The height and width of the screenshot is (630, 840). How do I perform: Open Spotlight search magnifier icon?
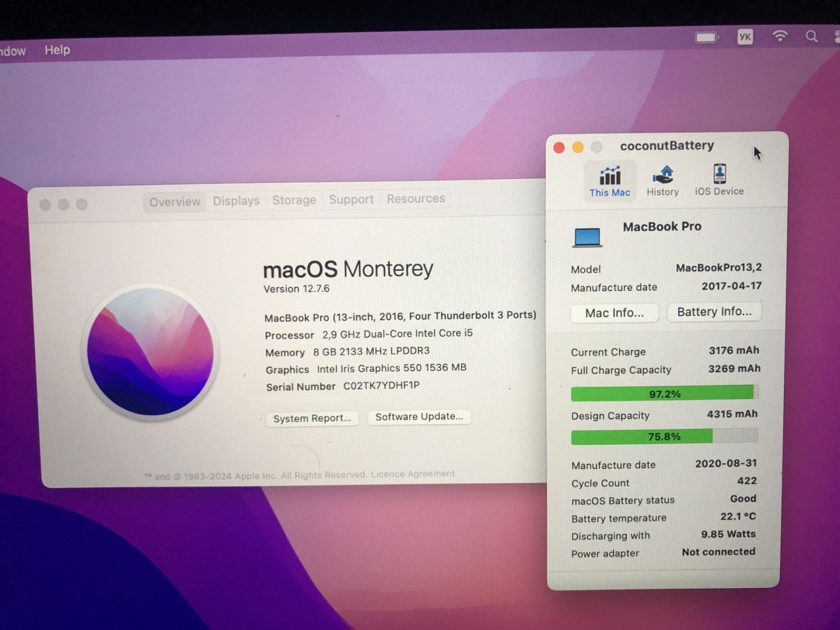pos(811,36)
